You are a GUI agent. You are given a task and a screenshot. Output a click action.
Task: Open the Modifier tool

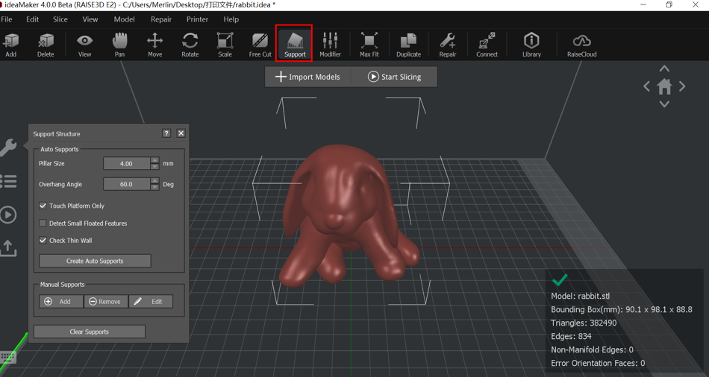coord(330,45)
